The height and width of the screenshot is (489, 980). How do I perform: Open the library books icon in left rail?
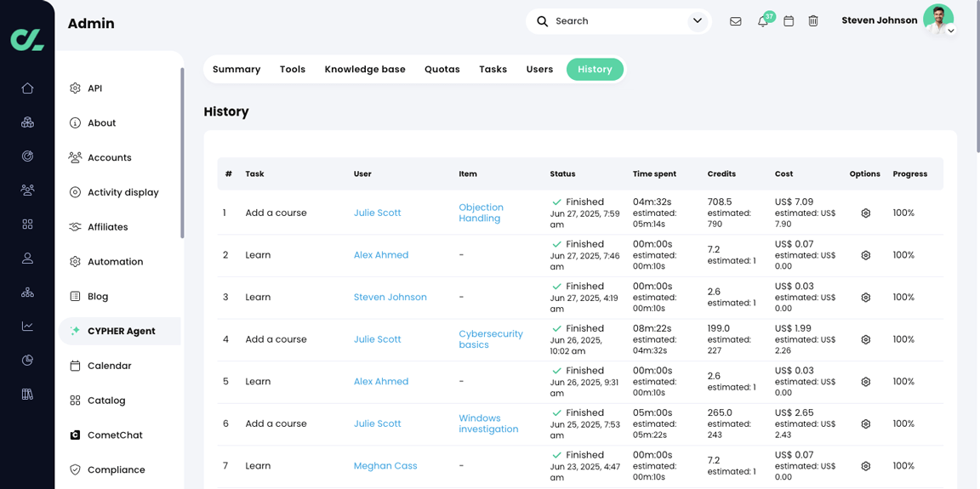(x=27, y=394)
